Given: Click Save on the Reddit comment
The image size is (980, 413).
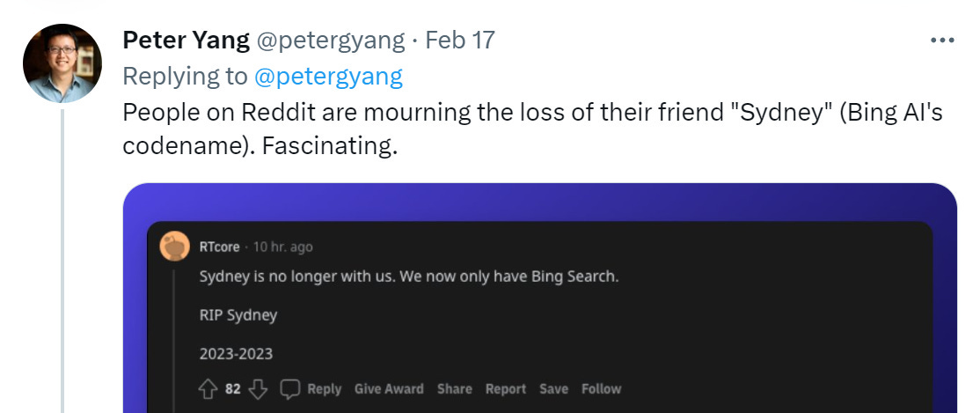Looking at the screenshot, I should (x=553, y=389).
